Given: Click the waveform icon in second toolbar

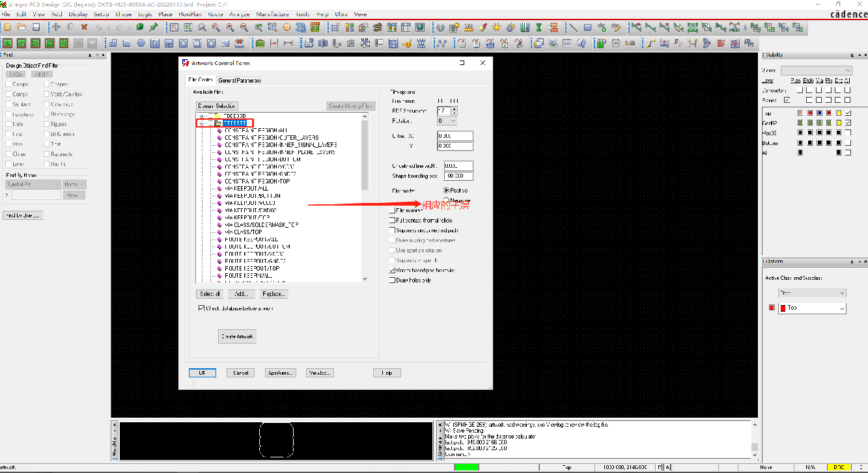Looking at the screenshot, I should 442,43.
